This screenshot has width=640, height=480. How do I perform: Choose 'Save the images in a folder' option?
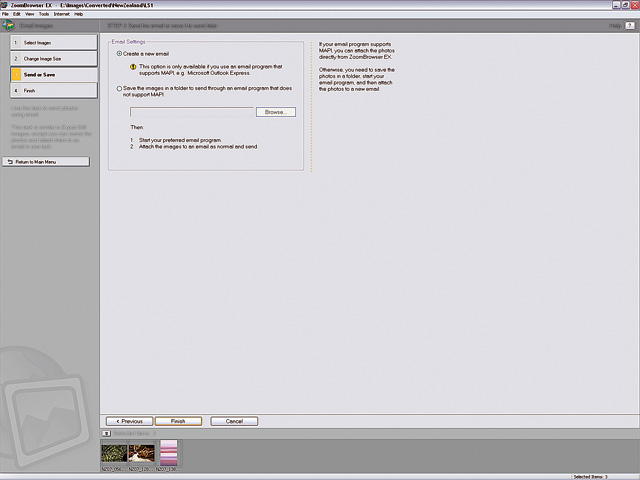click(120, 88)
